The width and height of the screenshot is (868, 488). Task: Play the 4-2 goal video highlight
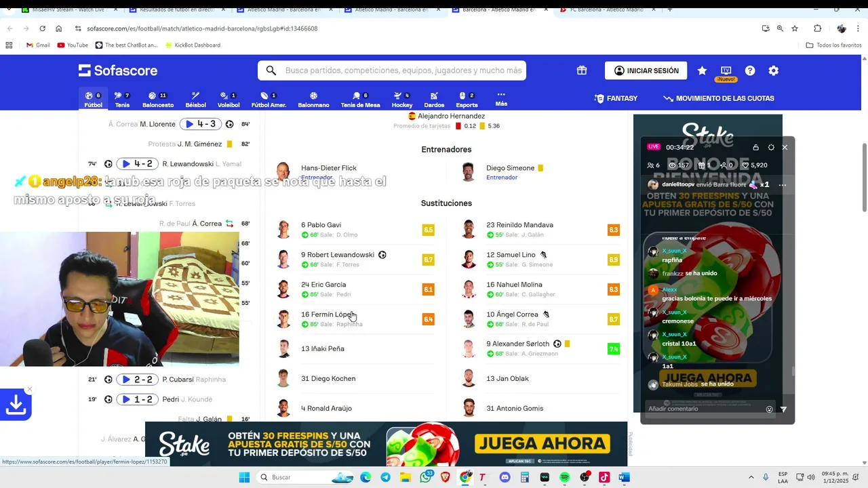point(137,164)
